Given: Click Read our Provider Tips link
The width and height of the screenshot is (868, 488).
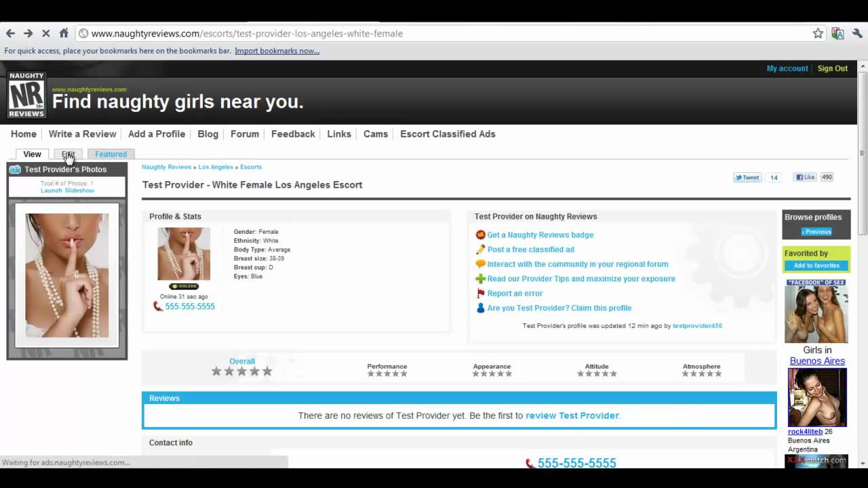Looking at the screenshot, I should click(x=581, y=279).
